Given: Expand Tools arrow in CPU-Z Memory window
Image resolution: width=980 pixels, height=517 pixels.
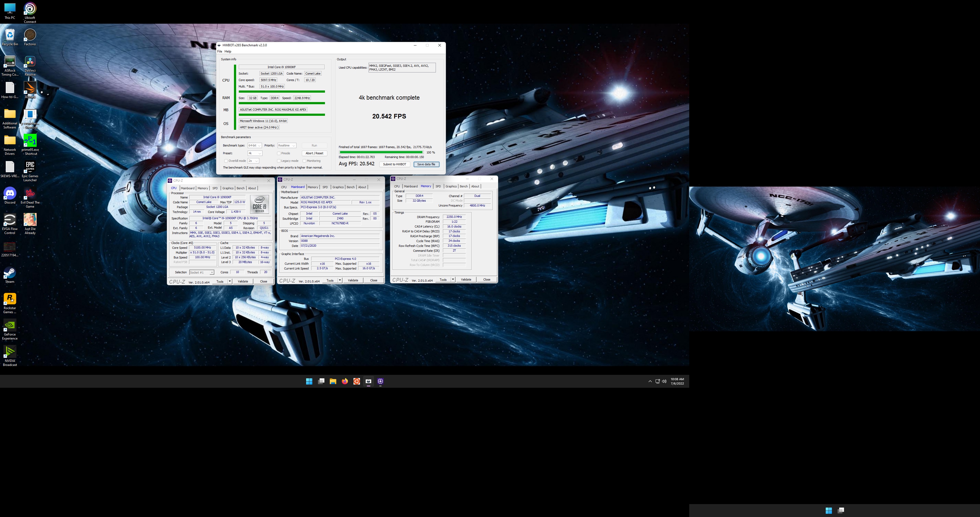Looking at the screenshot, I should pos(453,280).
